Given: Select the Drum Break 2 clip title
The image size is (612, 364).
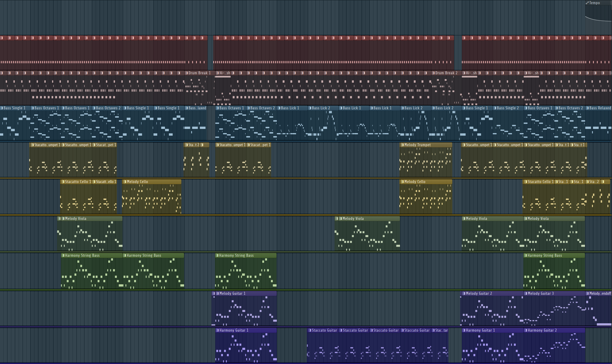Looking at the screenshot, I should click(446, 73).
